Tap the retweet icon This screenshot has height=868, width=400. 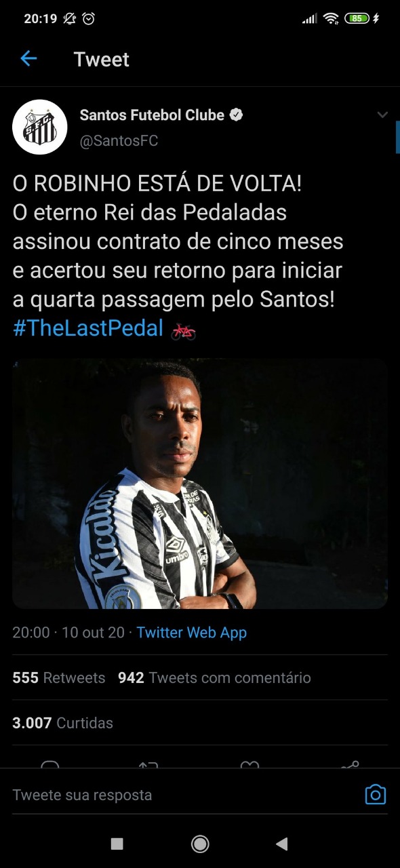pos(148,765)
